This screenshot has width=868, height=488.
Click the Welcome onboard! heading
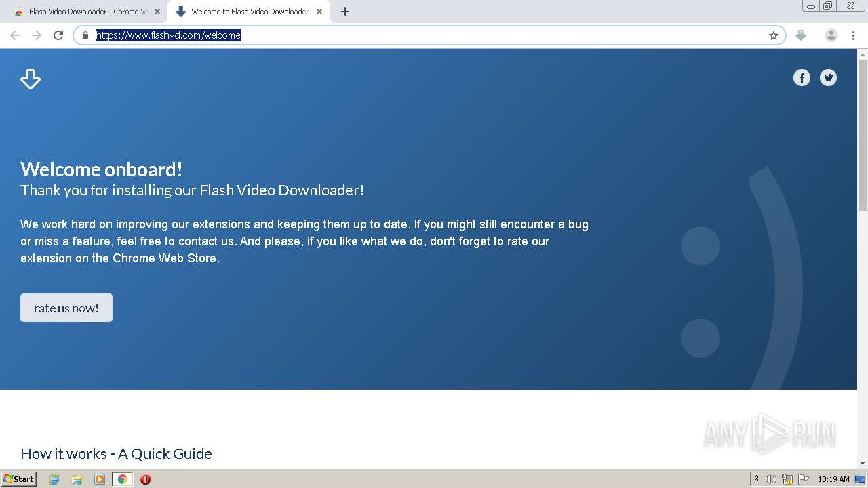(101, 169)
